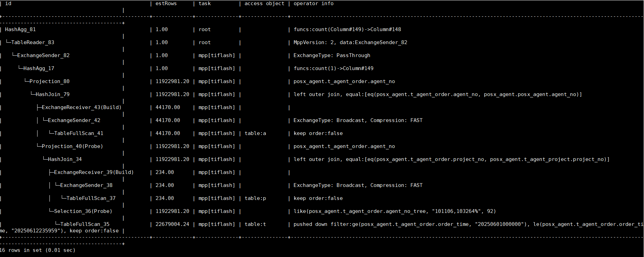
Task: Select ExchangeReceiver_39(Build) node
Action: click(x=94, y=172)
